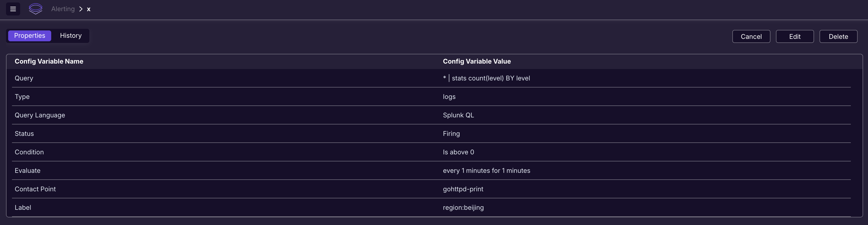Click the "Is above 0" condition value
The width and height of the screenshot is (868, 225).
point(458,152)
